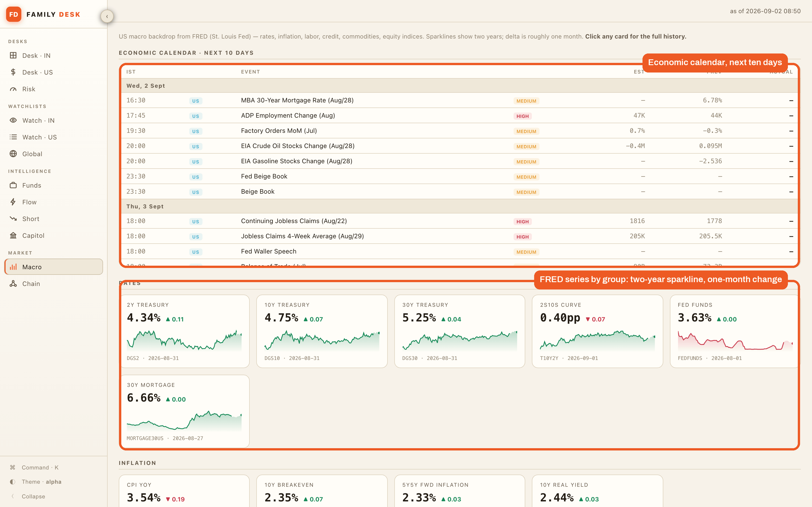
Task: Open Desk US dollar icon
Action: click(13, 72)
